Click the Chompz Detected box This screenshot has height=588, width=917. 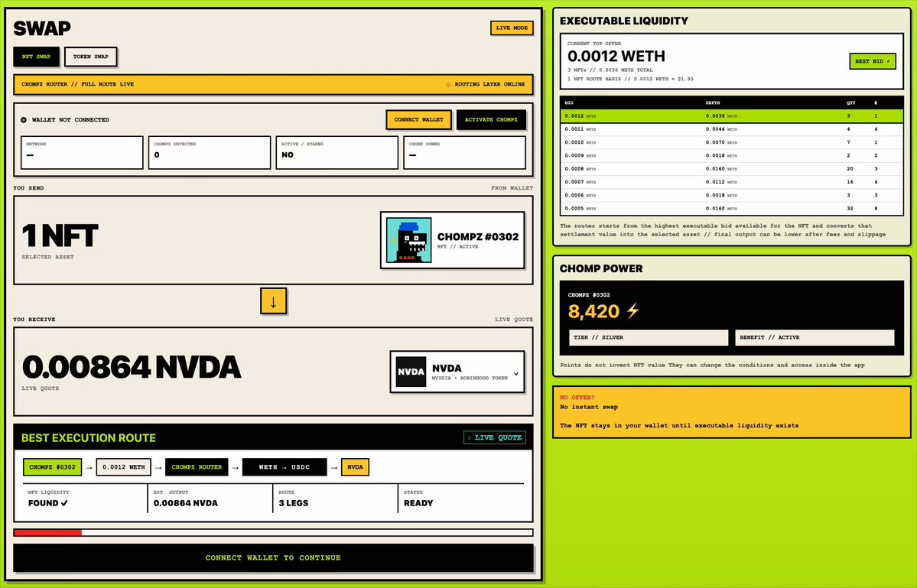(x=210, y=153)
